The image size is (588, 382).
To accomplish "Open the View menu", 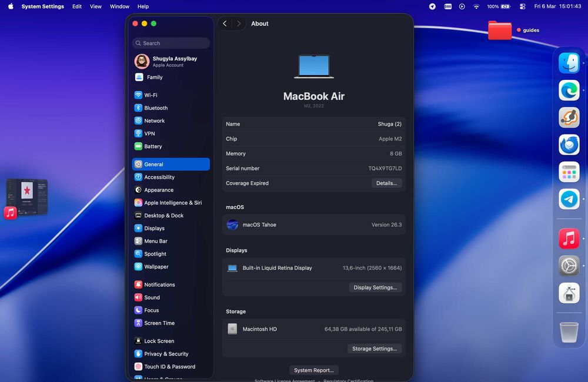I will point(96,6).
